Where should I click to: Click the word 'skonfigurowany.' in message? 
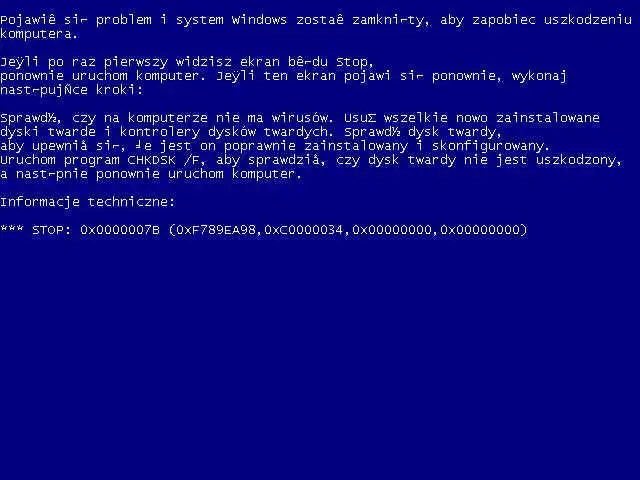point(491,146)
